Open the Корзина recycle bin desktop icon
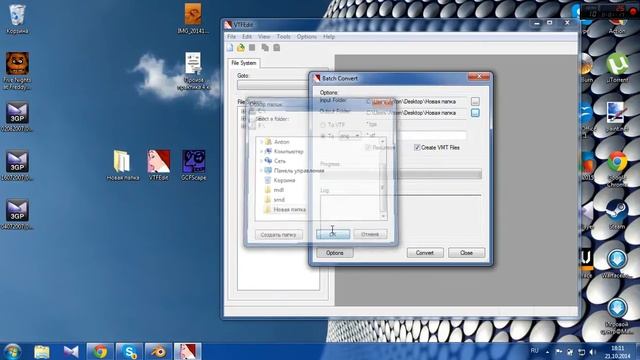 [x=17, y=18]
